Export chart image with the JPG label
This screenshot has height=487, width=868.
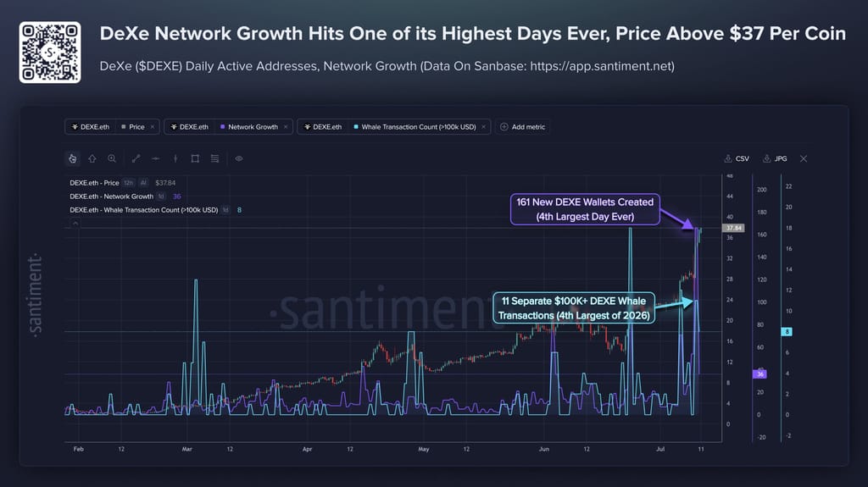pos(781,159)
